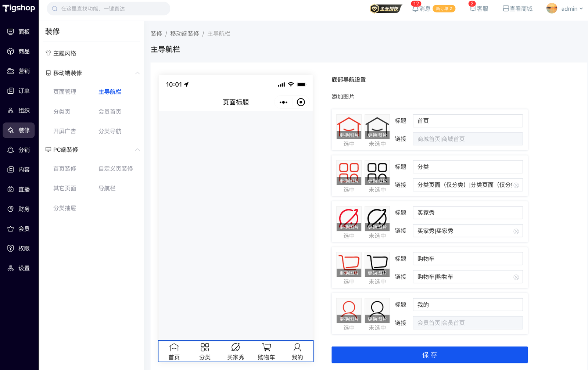Click the Tigshop logo
Screen dimensions: 588x370
click(19, 8)
